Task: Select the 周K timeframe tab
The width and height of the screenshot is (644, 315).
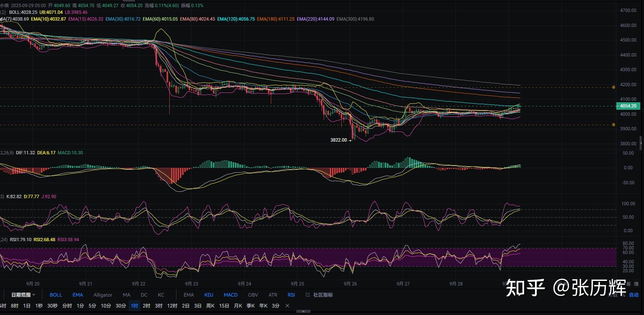Action: coord(211,306)
